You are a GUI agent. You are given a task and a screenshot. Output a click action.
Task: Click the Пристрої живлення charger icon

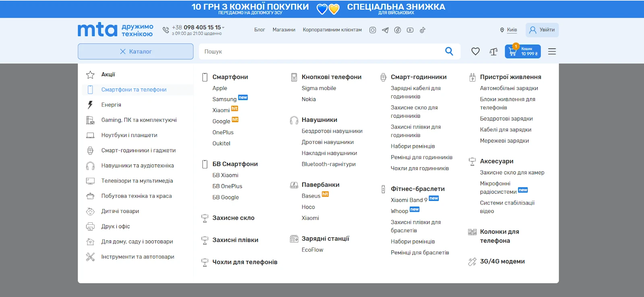[473, 77]
